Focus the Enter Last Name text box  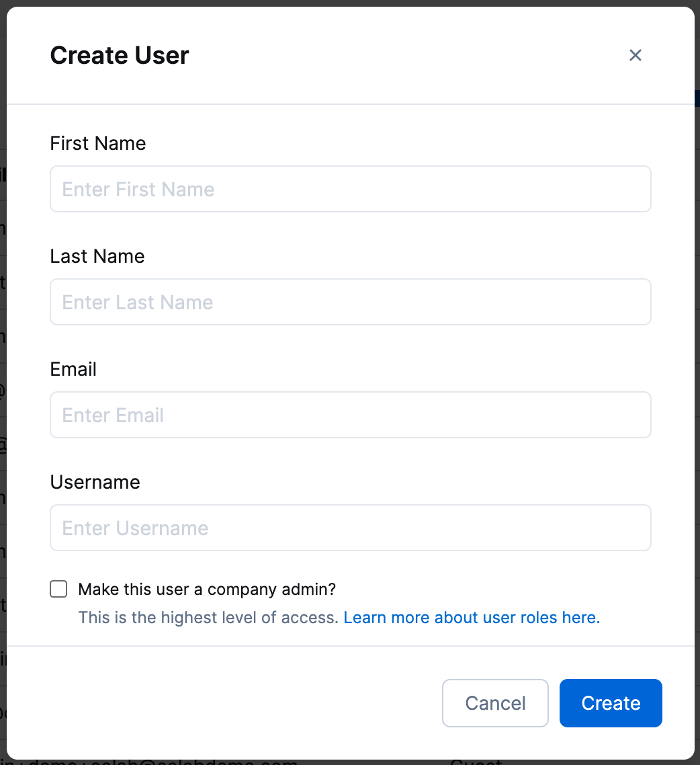point(350,302)
